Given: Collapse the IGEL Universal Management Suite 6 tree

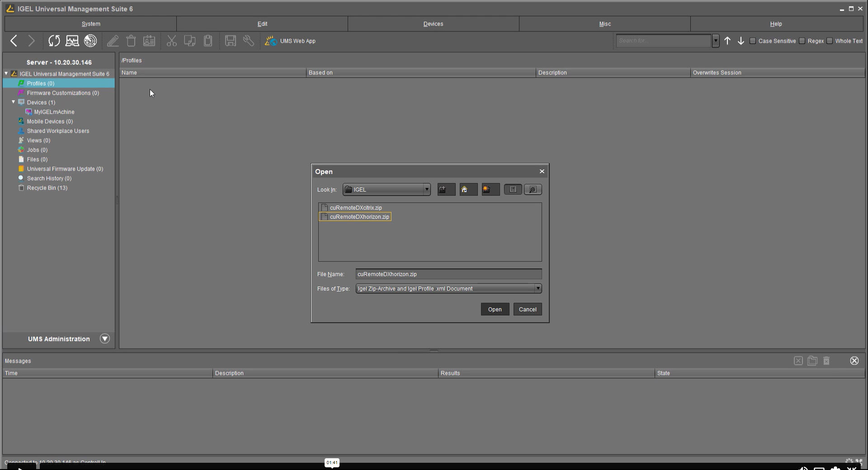Looking at the screenshot, I should (6, 74).
